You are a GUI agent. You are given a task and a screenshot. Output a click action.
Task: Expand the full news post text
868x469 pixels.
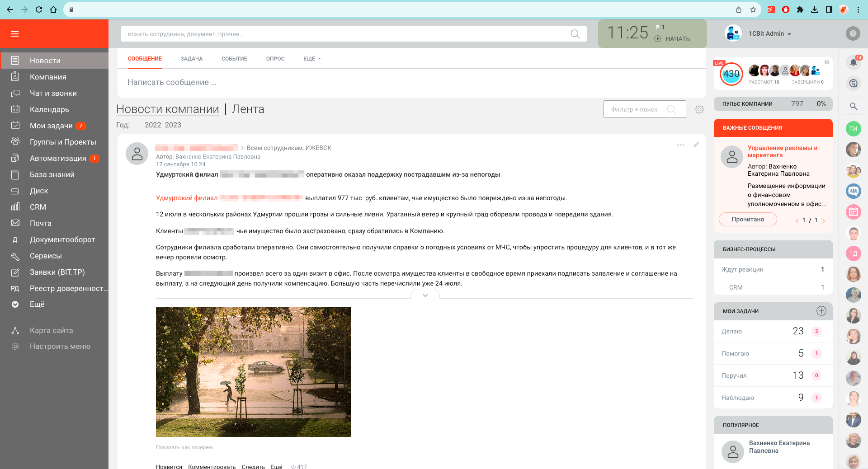425,295
